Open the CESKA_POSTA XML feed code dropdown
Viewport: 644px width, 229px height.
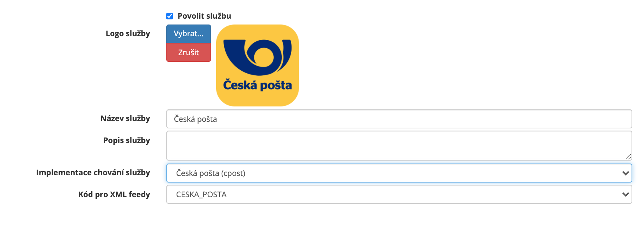click(x=399, y=194)
